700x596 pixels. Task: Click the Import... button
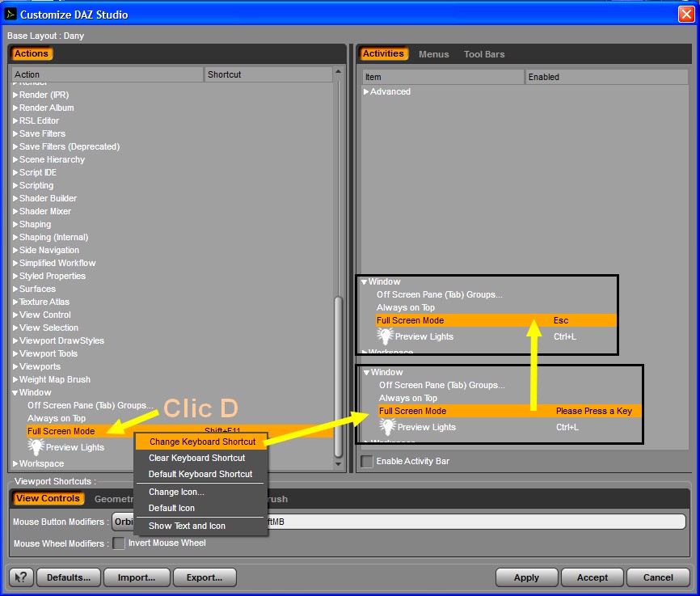tap(137, 577)
